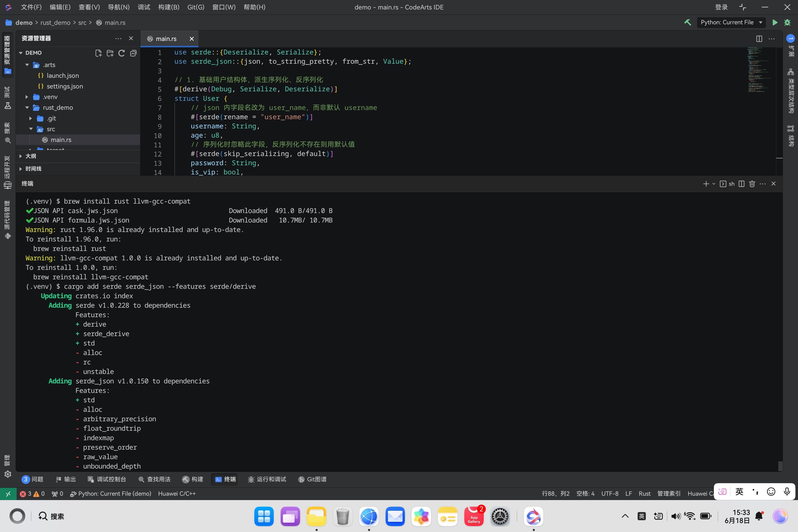
Task: Open editor more actions menu
Action: pyautogui.click(x=772, y=39)
